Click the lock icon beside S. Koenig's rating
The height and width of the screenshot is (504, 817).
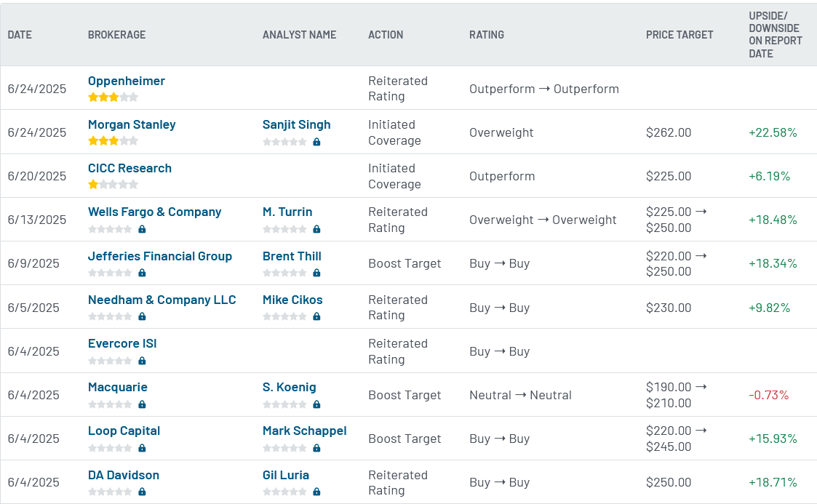click(316, 404)
